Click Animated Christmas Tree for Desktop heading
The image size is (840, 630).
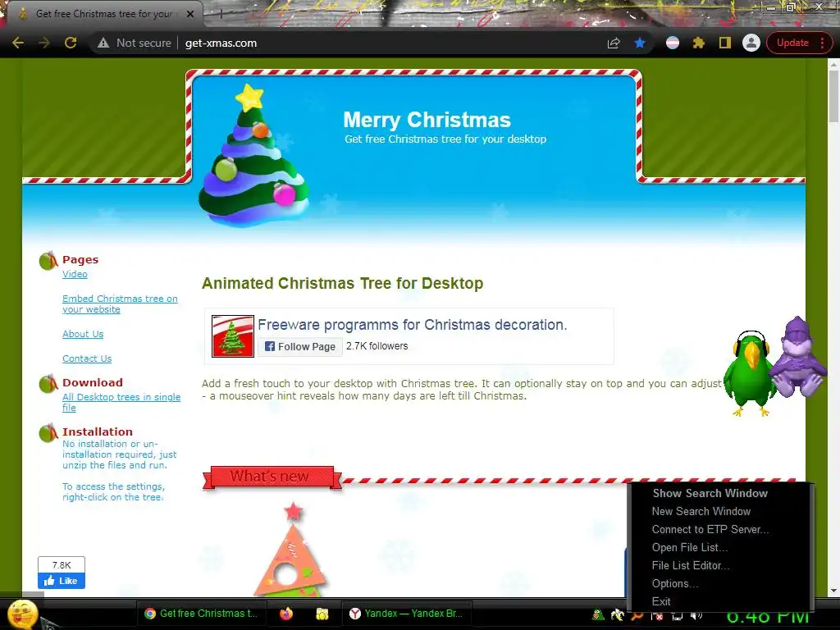tap(342, 283)
